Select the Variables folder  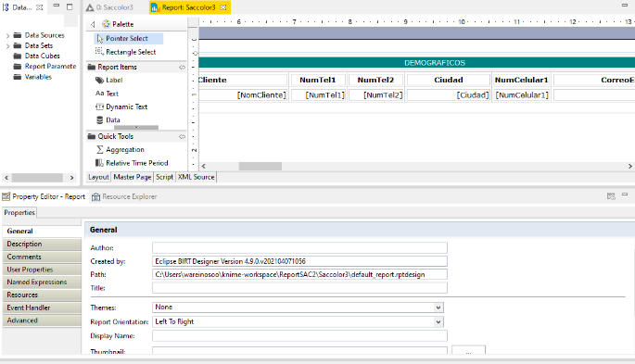[38, 77]
